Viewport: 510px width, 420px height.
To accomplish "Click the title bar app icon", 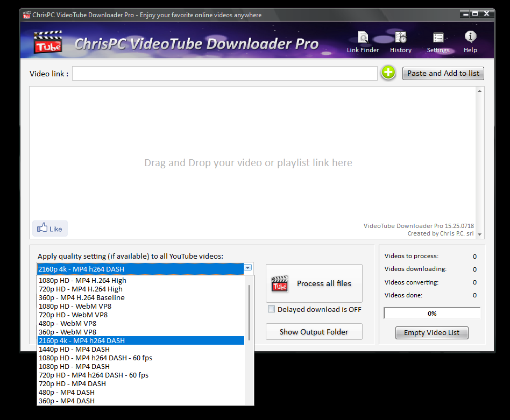I will coord(27,15).
